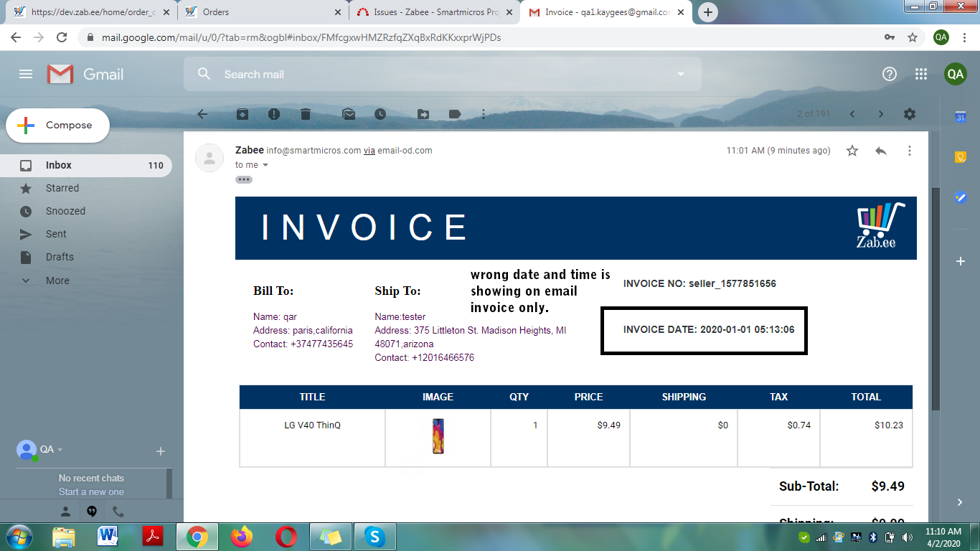Expand recipient details arrow beside 'to me'
The image size is (980, 551).
pyautogui.click(x=265, y=165)
